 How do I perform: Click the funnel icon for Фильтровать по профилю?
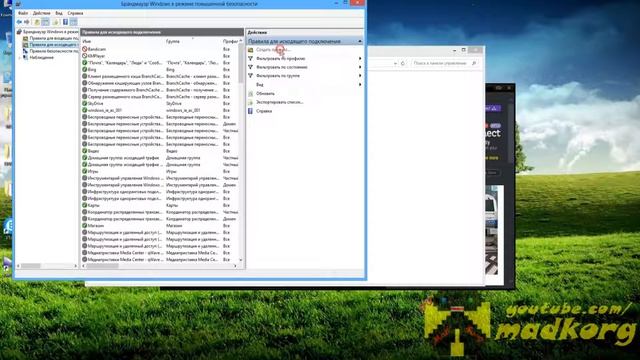point(251,58)
